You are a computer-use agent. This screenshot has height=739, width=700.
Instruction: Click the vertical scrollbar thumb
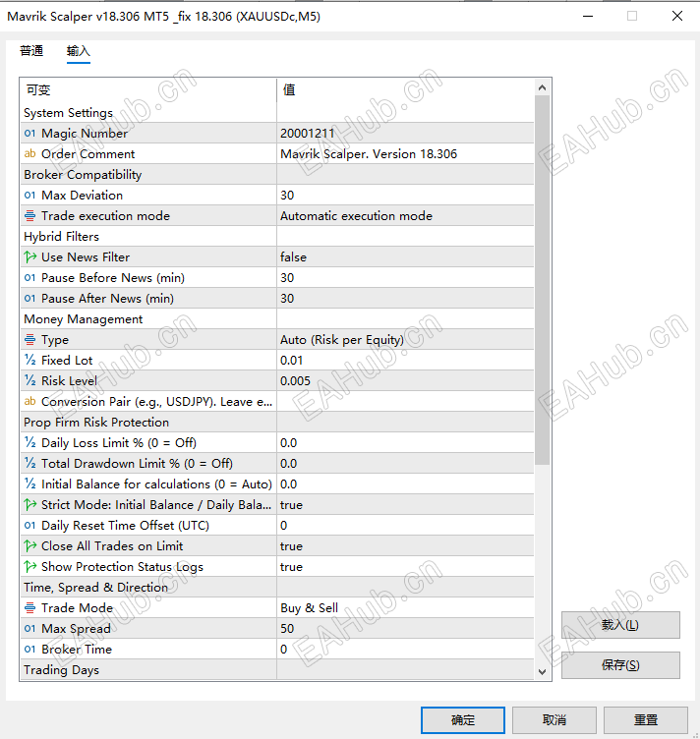542,280
